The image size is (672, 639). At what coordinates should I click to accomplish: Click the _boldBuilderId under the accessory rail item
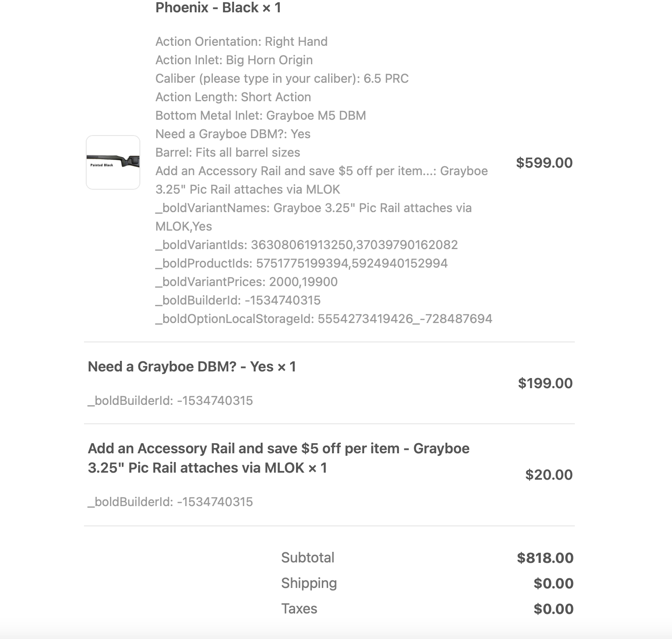coord(171,502)
